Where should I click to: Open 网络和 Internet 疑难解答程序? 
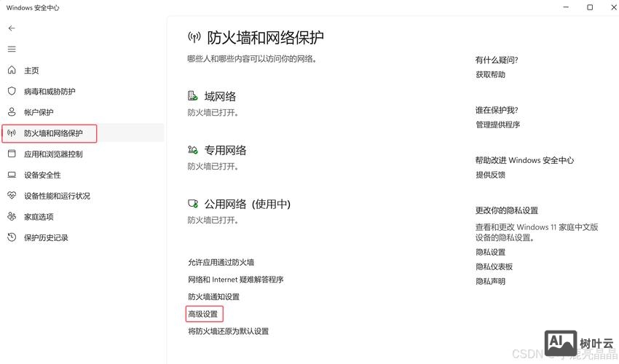point(236,280)
